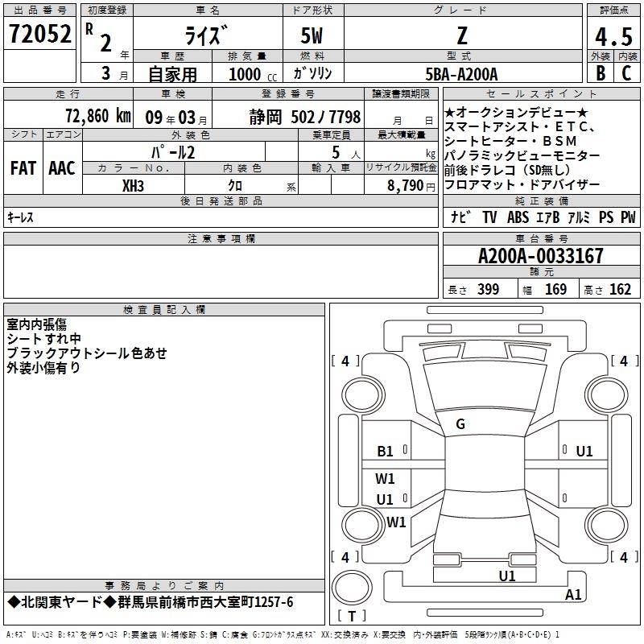Click recycle deposit 8,790円
The width and height of the screenshot is (644, 644).
411,186
